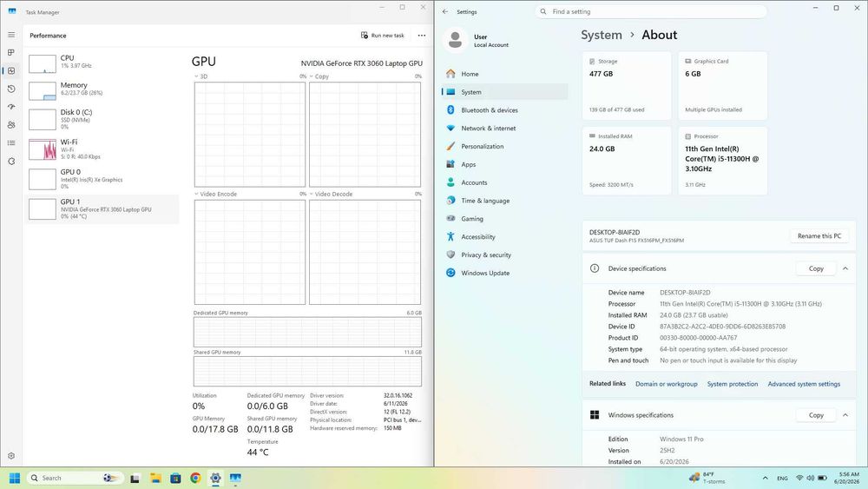Open Gaming settings
This screenshot has width=868, height=489.
click(505, 219)
